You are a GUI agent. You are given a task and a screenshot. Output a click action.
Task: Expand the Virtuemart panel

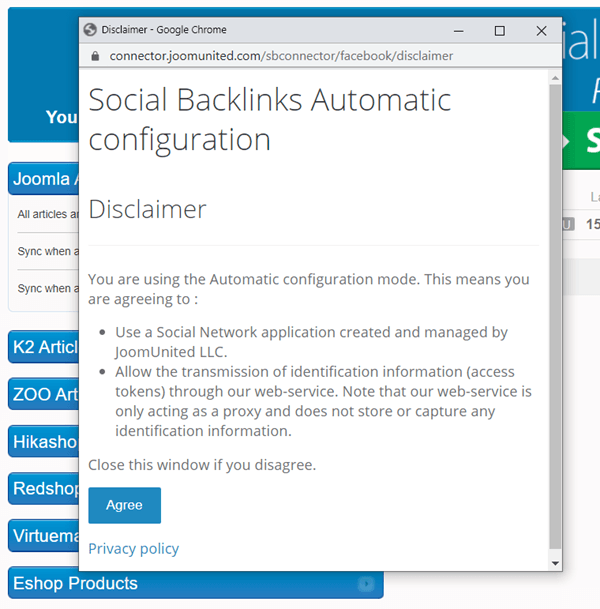coord(44,536)
